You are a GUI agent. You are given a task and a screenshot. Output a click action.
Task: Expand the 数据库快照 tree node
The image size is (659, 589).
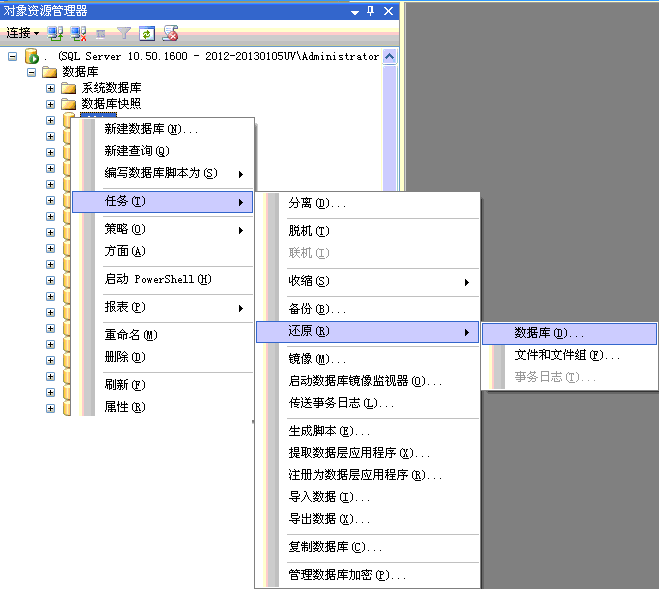pyautogui.click(x=50, y=104)
